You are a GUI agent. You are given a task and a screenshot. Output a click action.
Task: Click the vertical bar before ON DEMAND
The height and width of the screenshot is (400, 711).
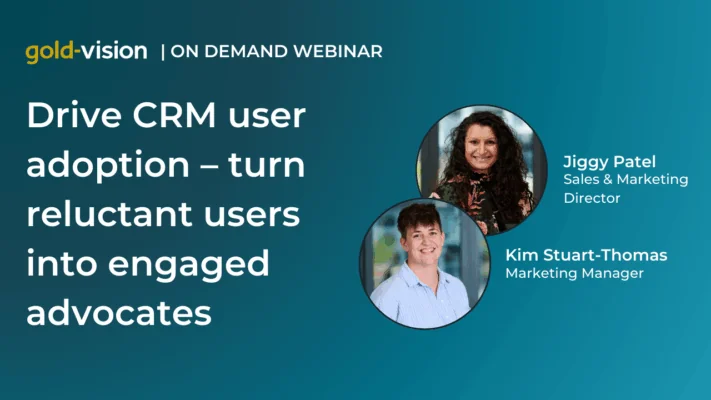[x=163, y=52]
